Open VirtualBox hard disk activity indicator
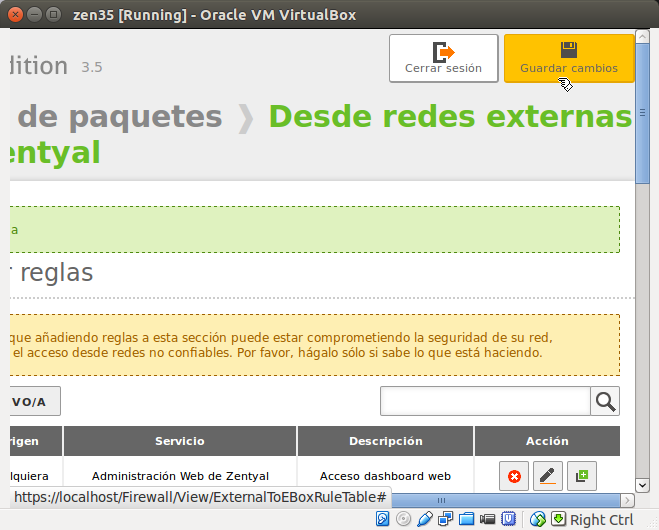Image resolution: width=659 pixels, height=530 pixels. coord(382,519)
